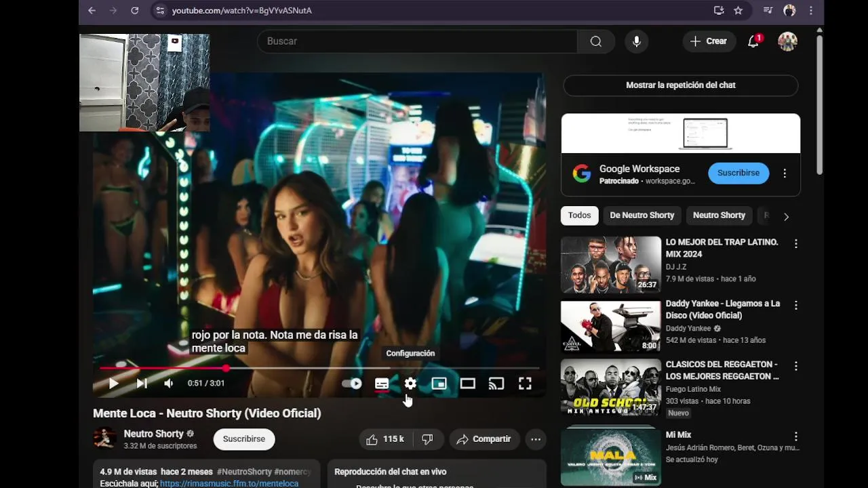Open Google Workspace ad options menu
The image size is (868, 488).
[785, 173]
